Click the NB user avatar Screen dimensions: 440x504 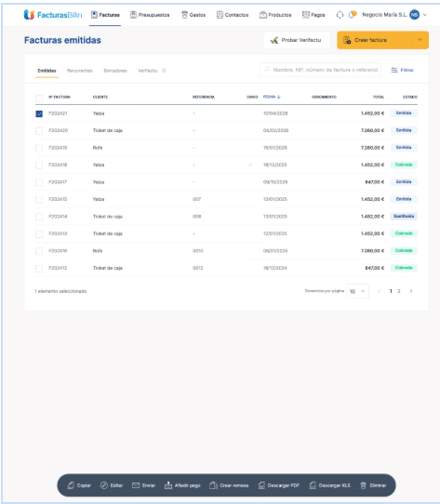coord(414,15)
